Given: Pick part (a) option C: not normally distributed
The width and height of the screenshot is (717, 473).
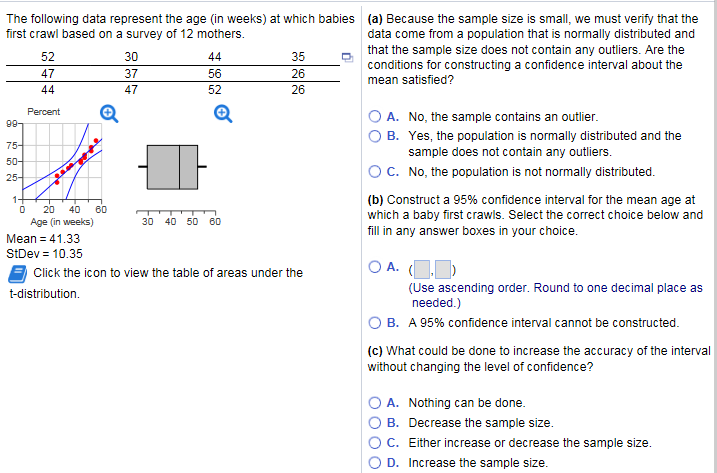Looking at the screenshot, I should pyautogui.click(x=377, y=171).
